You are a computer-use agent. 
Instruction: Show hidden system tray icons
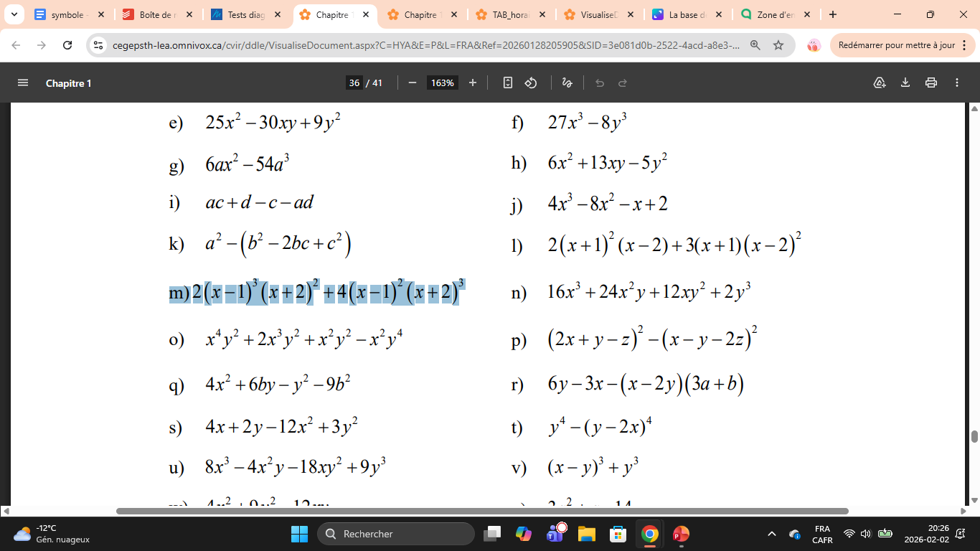click(x=772, y=534)
